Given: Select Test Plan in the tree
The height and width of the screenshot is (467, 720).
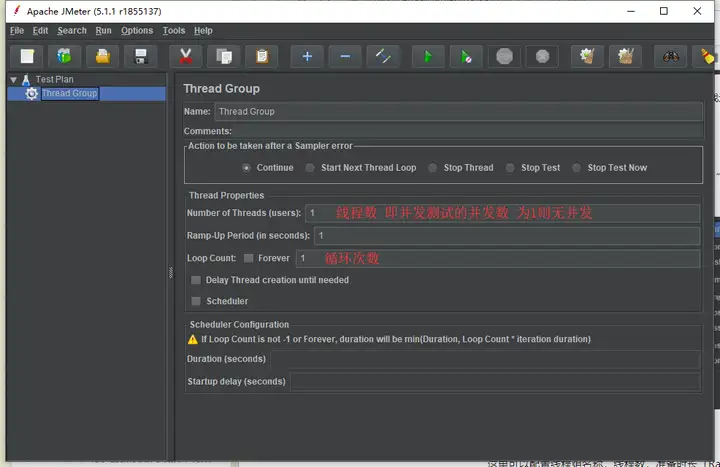Looking at the screenshot, I should (55, 79).
